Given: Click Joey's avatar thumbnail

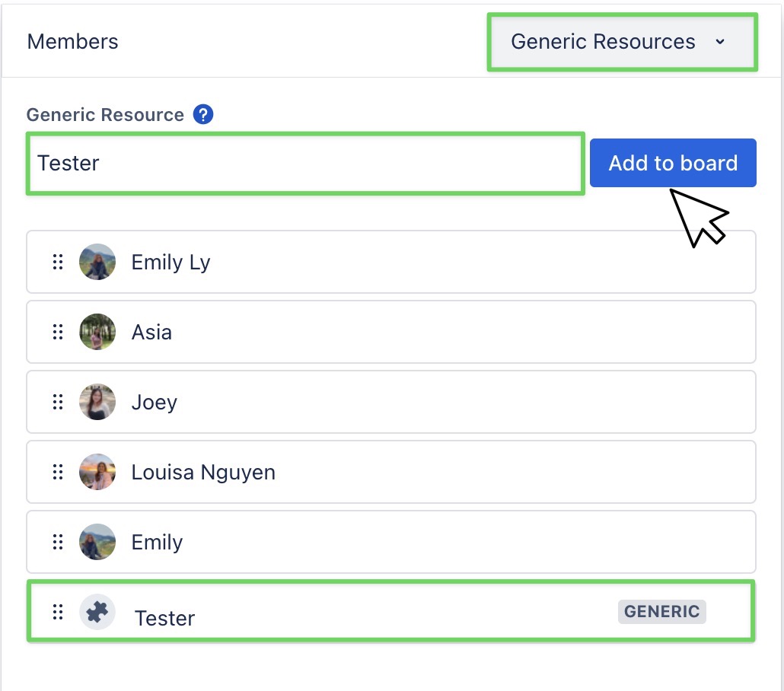Looking at the screenshot, I should click(97, 402).
